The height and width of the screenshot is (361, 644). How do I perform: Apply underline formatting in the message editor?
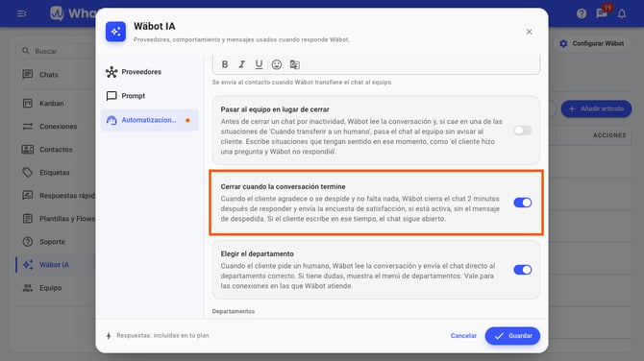click(259, 64)
